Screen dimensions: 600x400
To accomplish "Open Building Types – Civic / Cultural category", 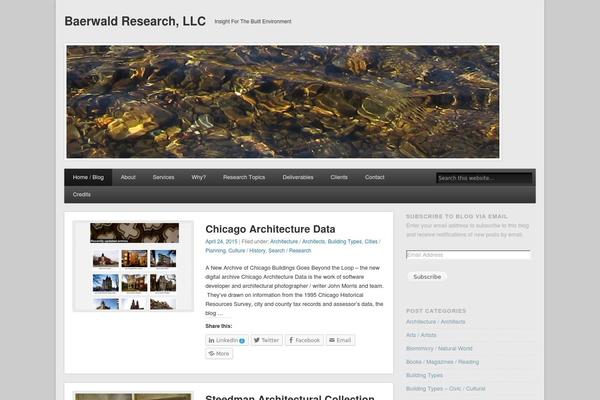I will click(445, 389).
